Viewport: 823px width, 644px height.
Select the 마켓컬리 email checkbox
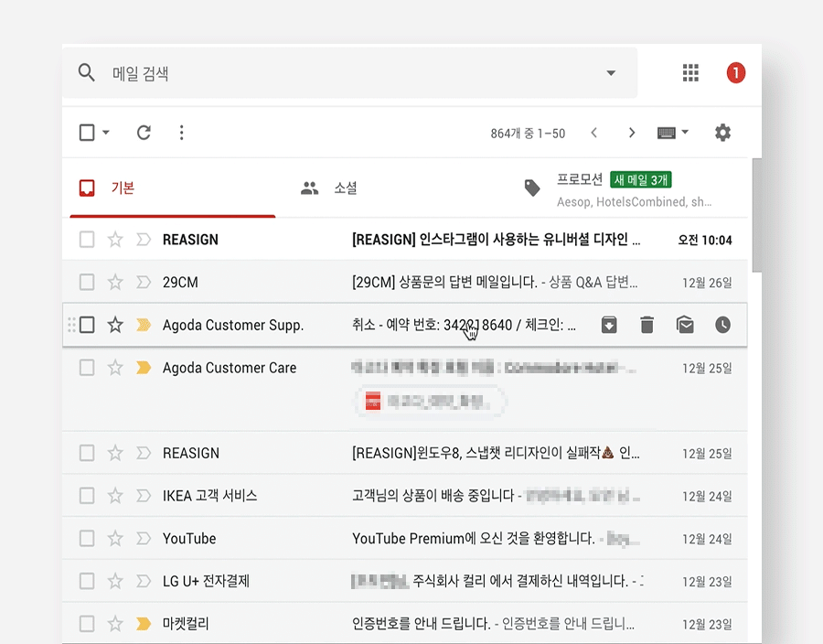coord(87,624)
